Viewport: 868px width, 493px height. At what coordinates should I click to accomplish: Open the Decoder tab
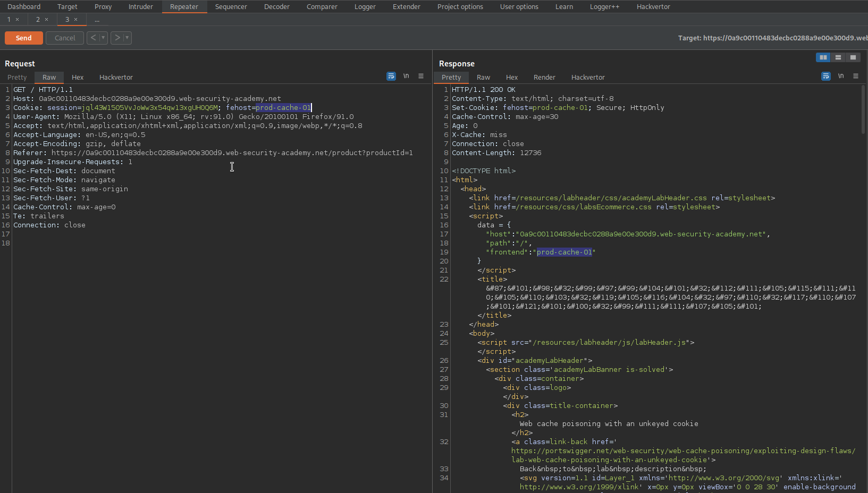277,6
